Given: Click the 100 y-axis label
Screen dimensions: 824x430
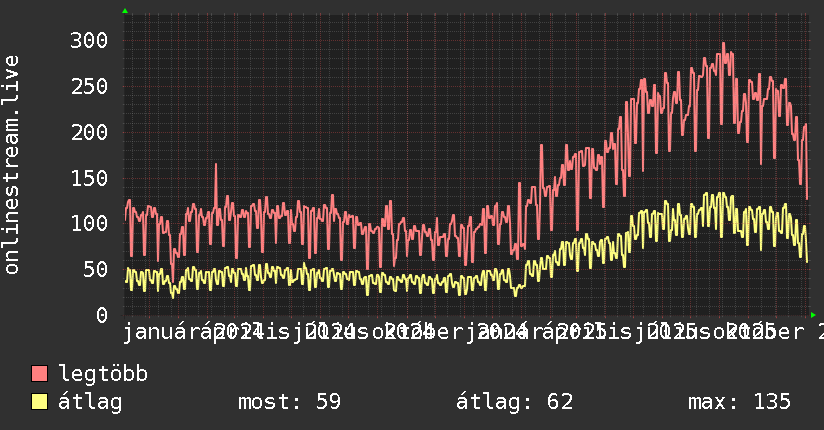Looking at the screenshot, I should click(89, 223).
